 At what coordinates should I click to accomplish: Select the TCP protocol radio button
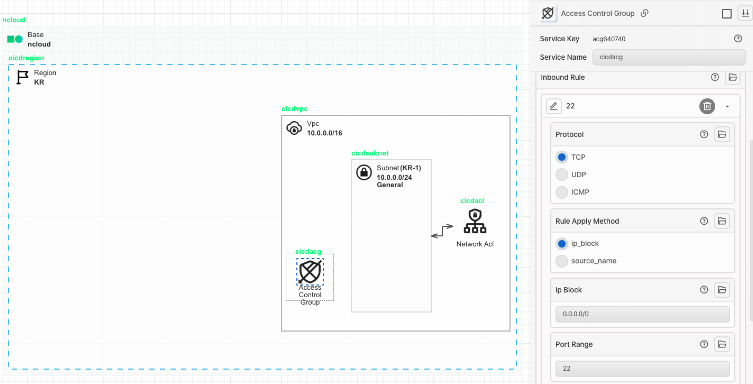pos(561,157)
